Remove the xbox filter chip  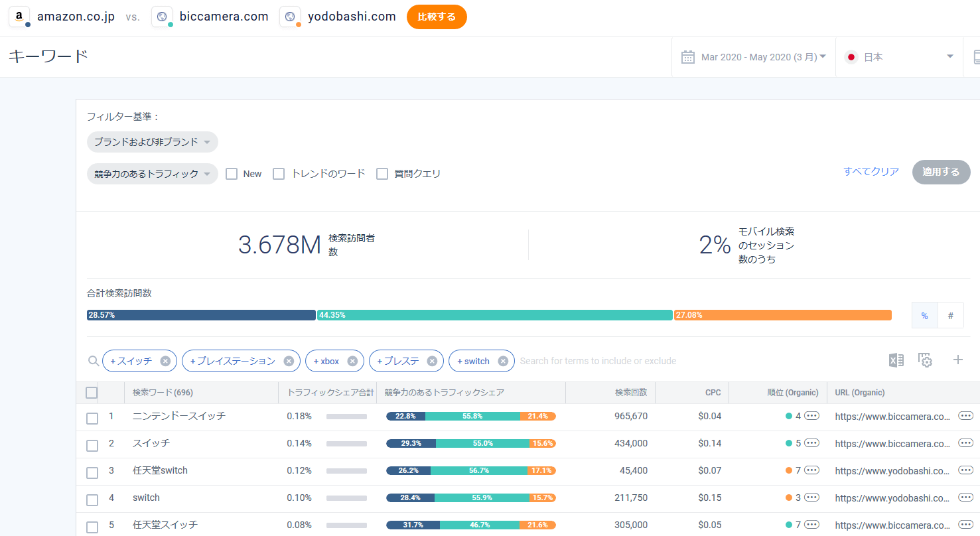[352, 361]
